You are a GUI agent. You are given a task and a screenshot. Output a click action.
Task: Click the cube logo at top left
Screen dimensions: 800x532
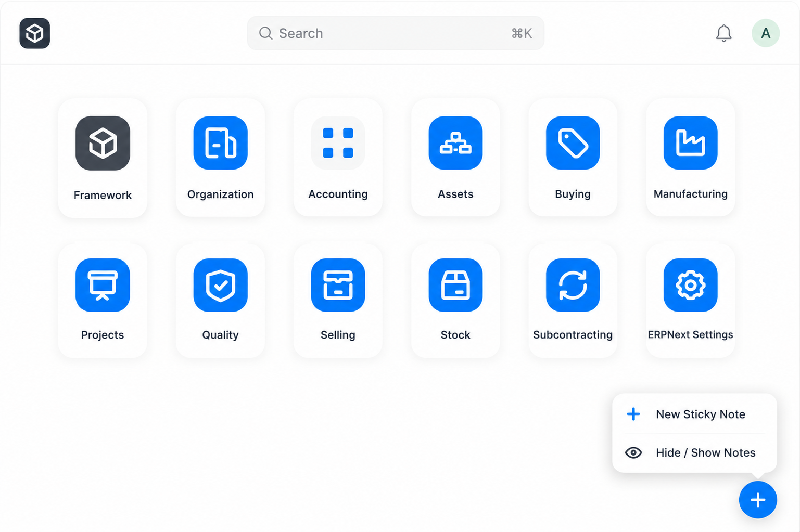35,33
